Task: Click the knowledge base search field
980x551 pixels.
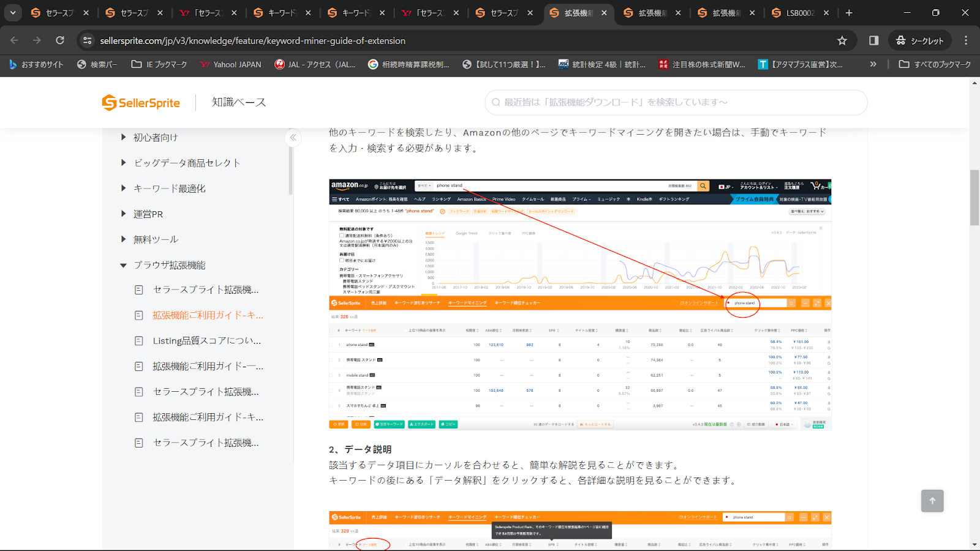Action: tap(676, 102)
